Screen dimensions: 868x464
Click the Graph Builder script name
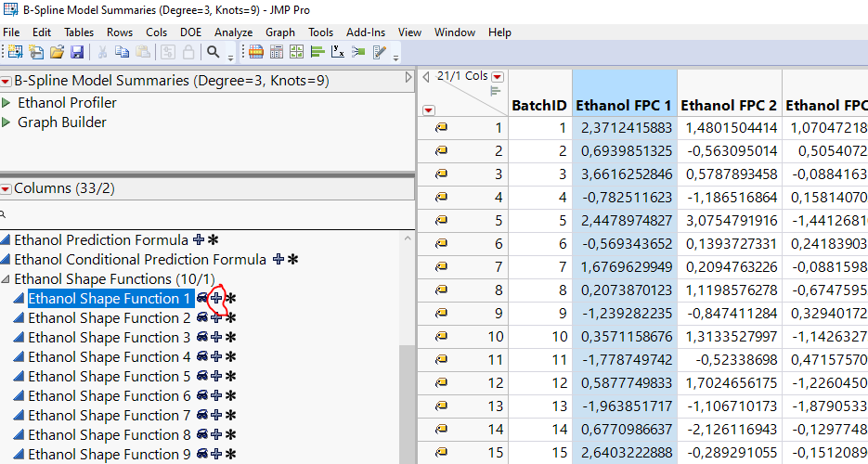62,122
